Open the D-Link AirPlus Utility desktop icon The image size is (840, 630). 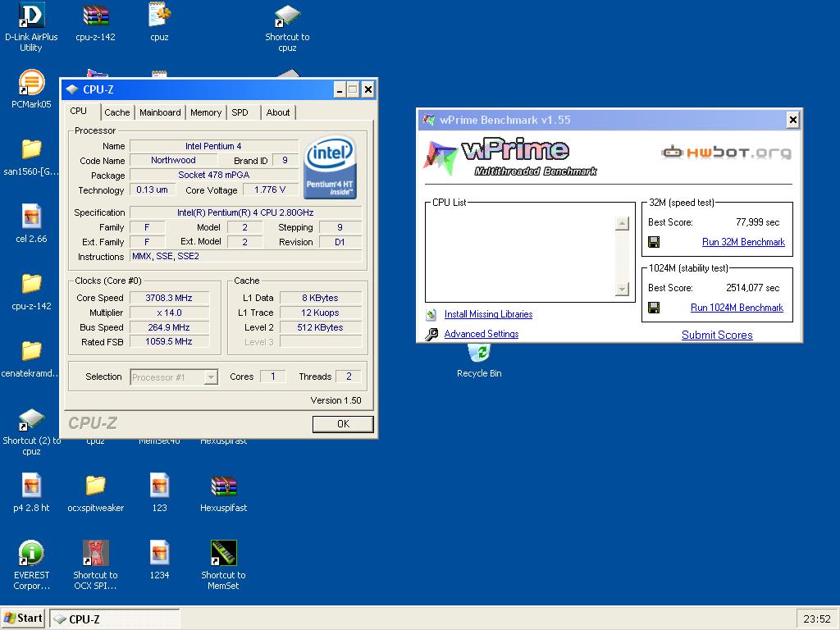coord(31,16)
